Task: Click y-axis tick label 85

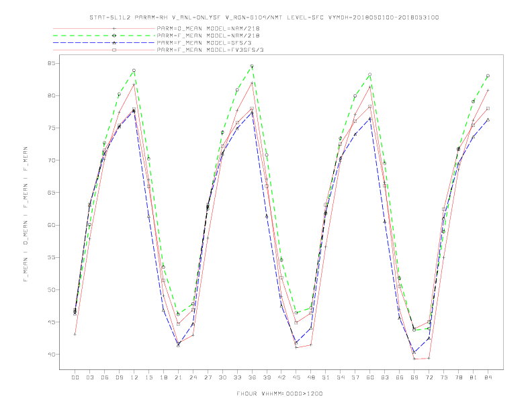Action: [51, 63]
